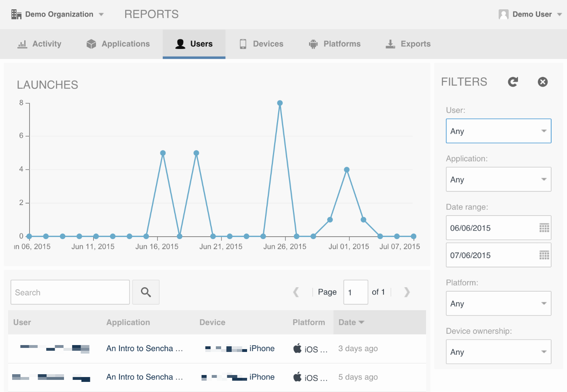Go to the Platforms tab
567x392 pixels.
pyautogui.click(x=335, y=44)
